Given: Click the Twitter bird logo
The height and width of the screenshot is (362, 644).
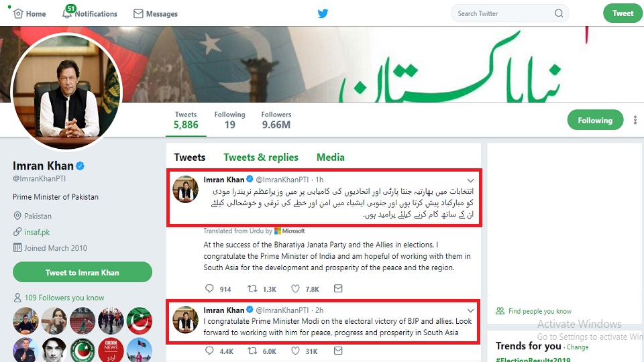Looking at the screenshot, I should [x=323, y=13].
